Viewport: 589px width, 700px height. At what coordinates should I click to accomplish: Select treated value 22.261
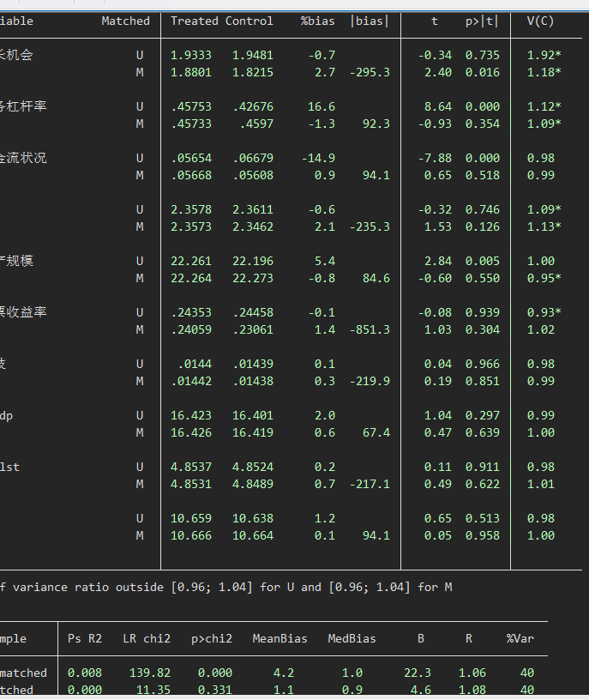(191, 261)
